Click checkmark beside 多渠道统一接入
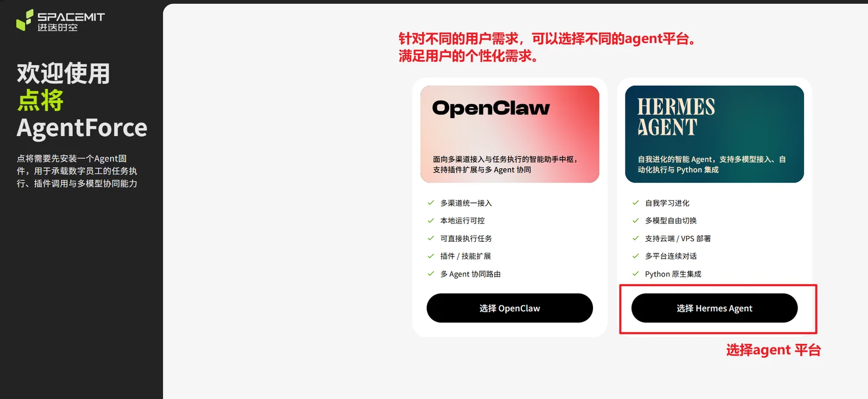This screenshot has height=399, width=868. click(431, 203)
